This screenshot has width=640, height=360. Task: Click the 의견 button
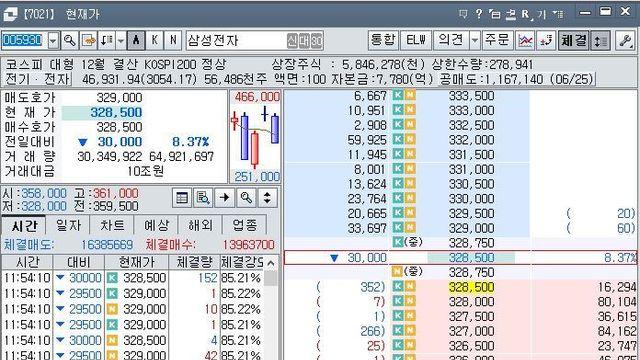451,40
